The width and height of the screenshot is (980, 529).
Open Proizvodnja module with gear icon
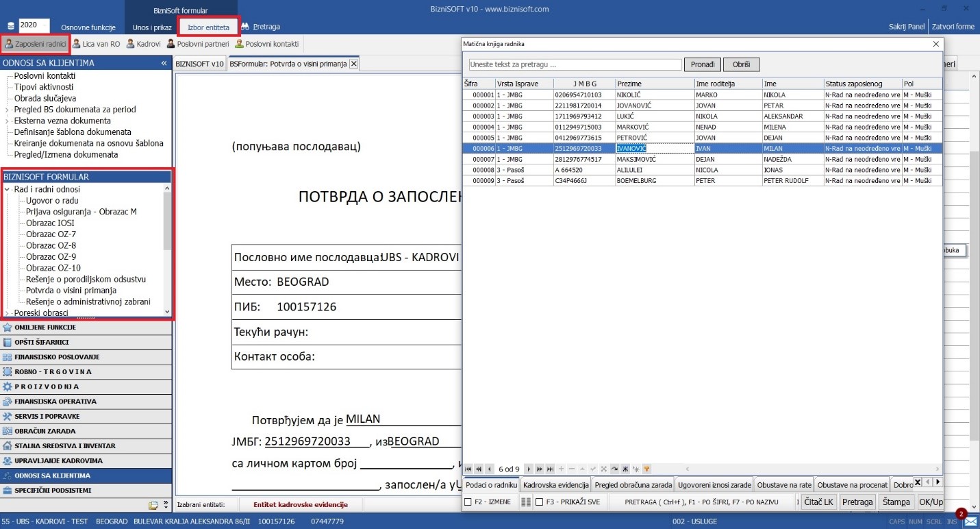coord(86,386)
